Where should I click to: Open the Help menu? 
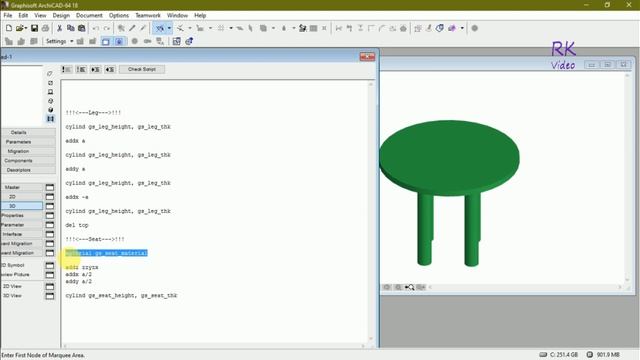[200, 15]
